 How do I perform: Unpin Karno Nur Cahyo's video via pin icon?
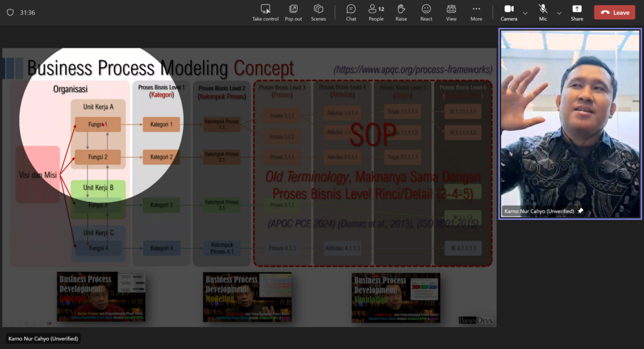(x=580, y=211)
